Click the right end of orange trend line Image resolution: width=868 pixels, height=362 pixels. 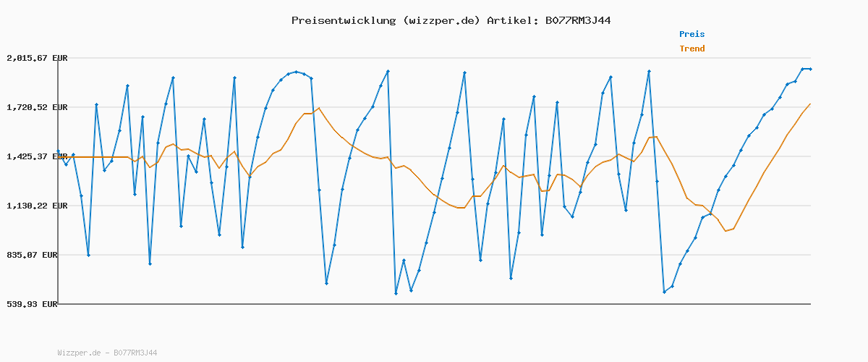click(x=810, y=104)
